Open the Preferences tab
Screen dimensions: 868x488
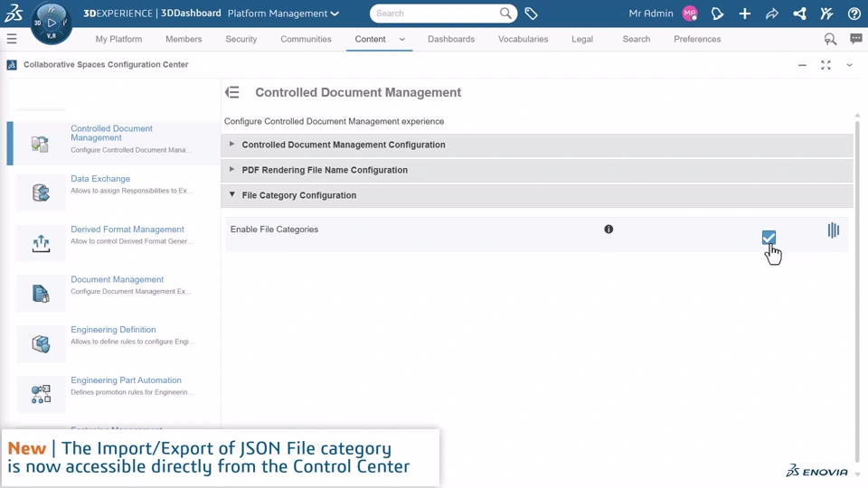click(697, 39)
